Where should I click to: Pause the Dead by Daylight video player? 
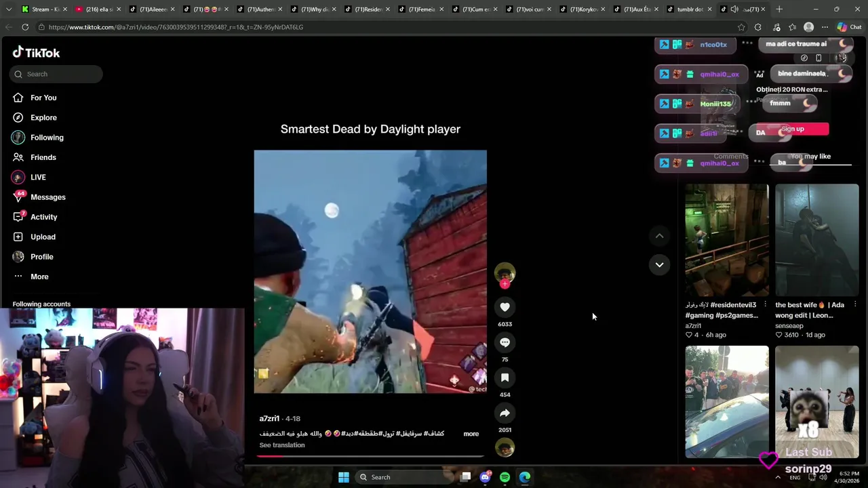[x=370, y=272]
